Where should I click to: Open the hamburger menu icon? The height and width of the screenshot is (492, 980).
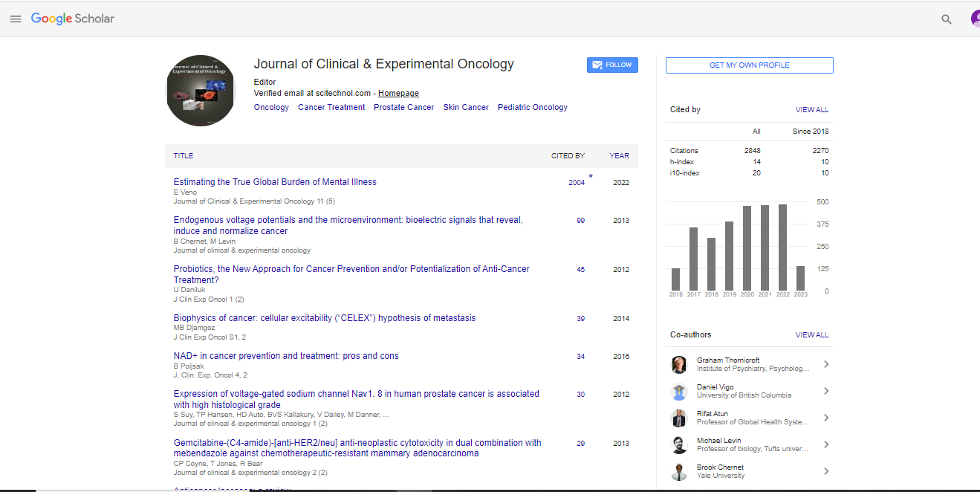16,19
